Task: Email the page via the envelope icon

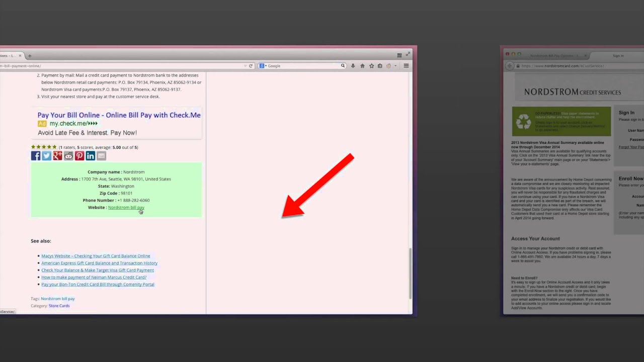Action: click(x=101, y=156)
